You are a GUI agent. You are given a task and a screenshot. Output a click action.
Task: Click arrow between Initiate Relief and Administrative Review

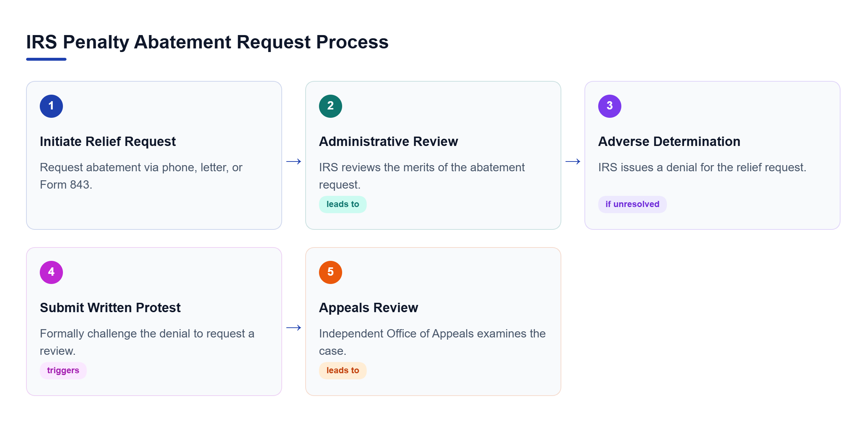point(294,162)
